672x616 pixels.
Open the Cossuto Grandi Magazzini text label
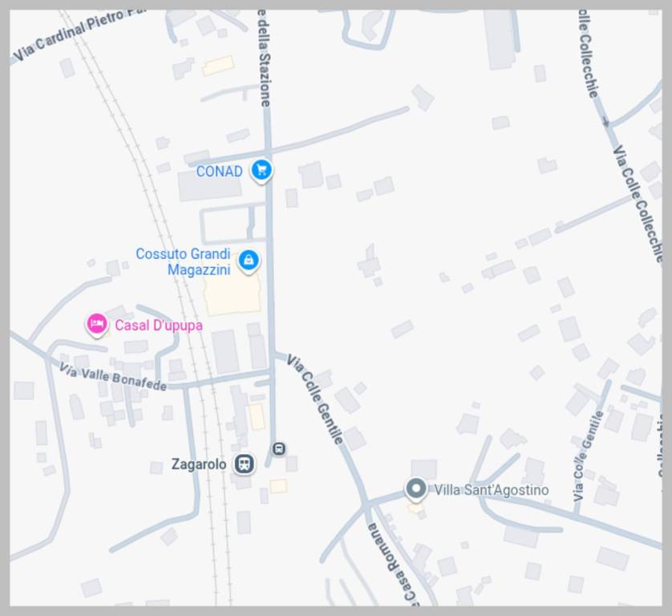coord(183,261)
